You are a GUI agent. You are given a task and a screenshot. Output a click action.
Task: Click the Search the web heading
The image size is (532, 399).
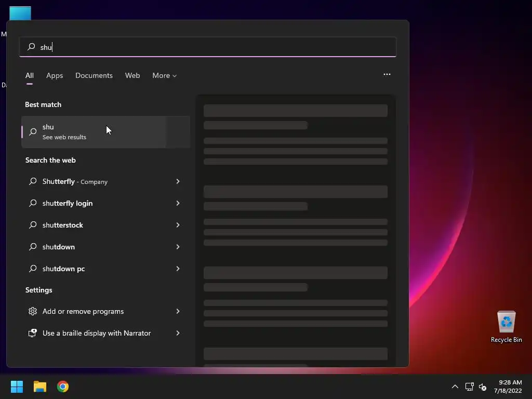pyautogui.click(x=50, y=160)
